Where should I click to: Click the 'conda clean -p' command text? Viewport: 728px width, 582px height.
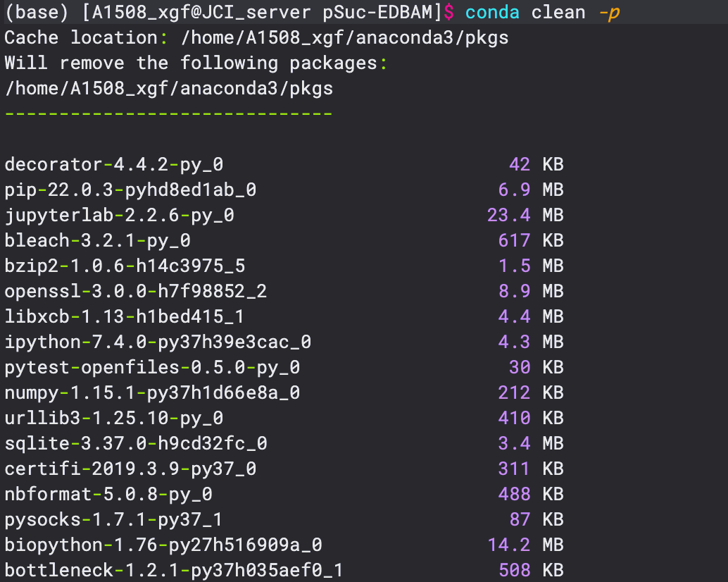tap(543, 13)
